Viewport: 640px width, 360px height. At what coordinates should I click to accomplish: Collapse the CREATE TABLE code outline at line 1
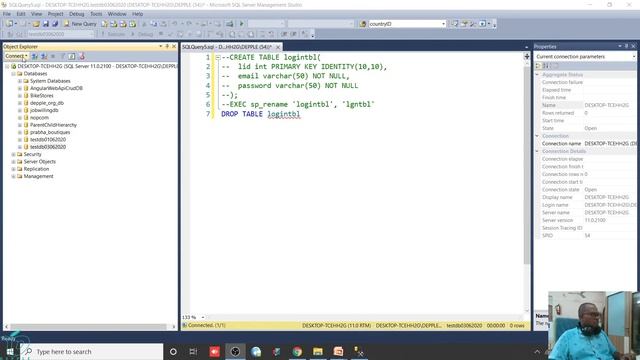click(x=218, y=58)
